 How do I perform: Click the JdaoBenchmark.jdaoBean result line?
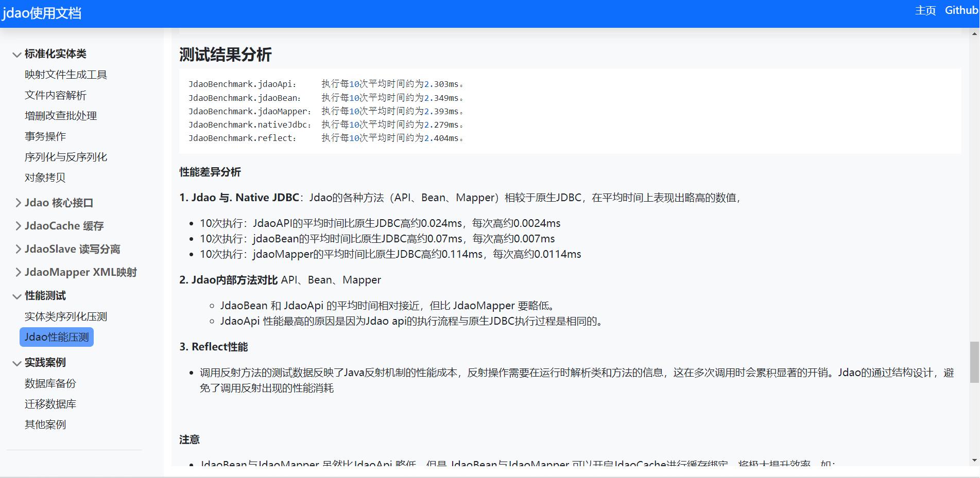(326, 98)
